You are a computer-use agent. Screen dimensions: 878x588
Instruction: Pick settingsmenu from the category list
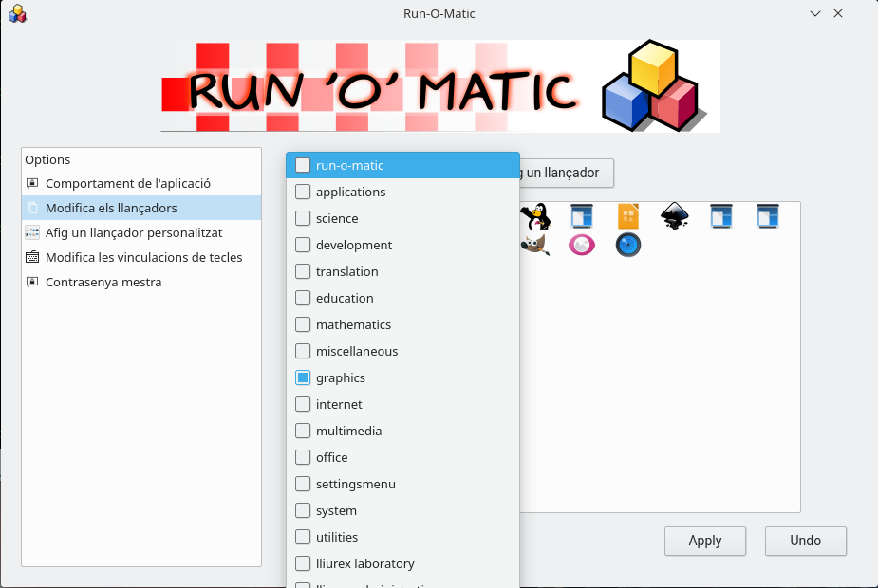(402, 484)
